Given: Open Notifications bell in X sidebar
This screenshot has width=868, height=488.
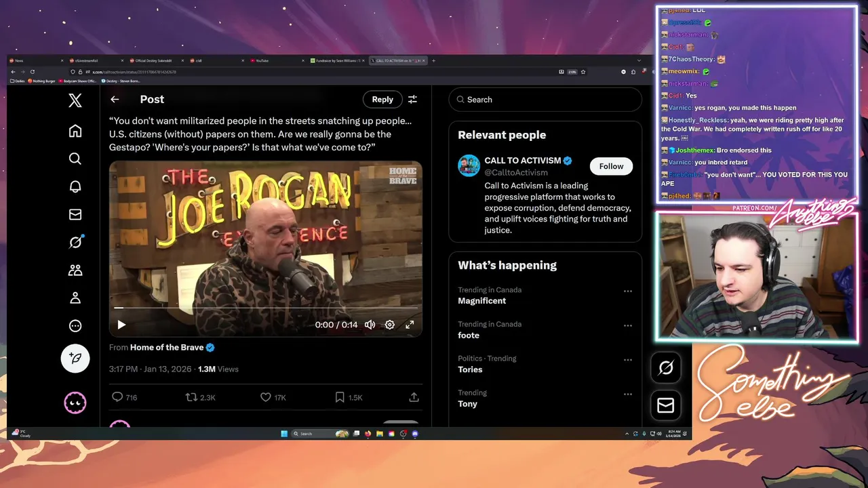Looking at the screenshot, I should [x=75, y=186].
